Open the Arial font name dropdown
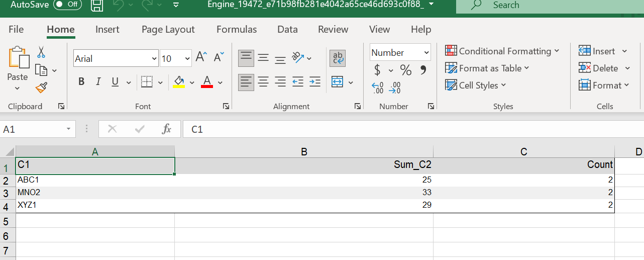 pos(154,59)
